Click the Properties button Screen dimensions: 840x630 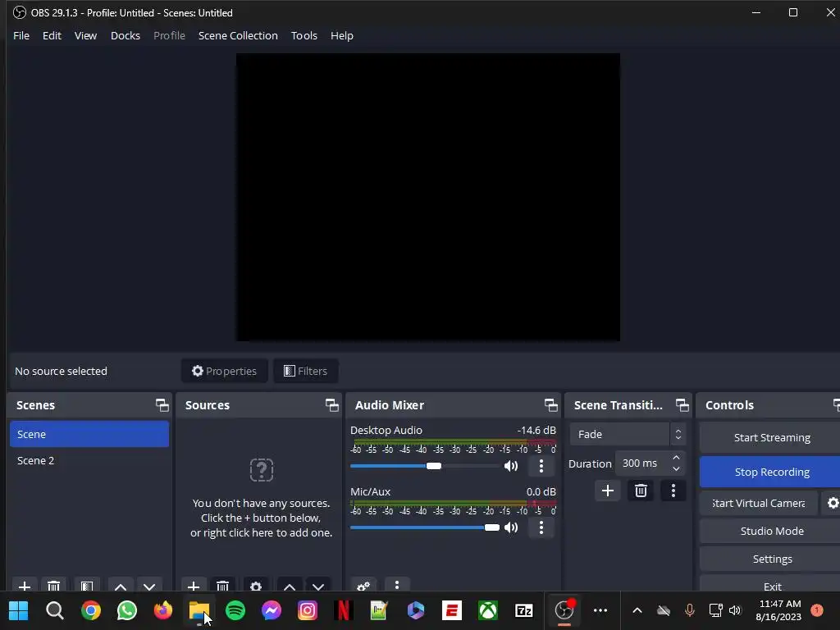click(x=225, y=371)
